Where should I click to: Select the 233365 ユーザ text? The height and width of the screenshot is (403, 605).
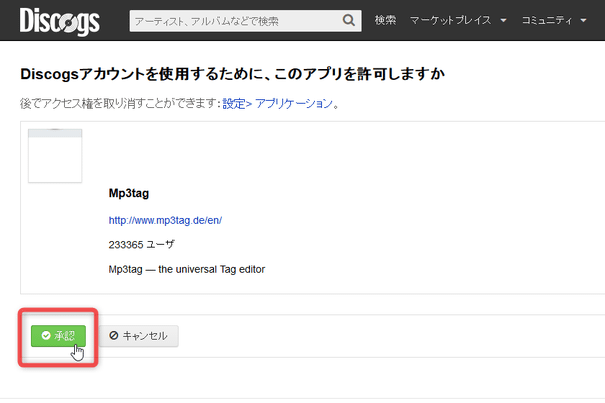141,244
